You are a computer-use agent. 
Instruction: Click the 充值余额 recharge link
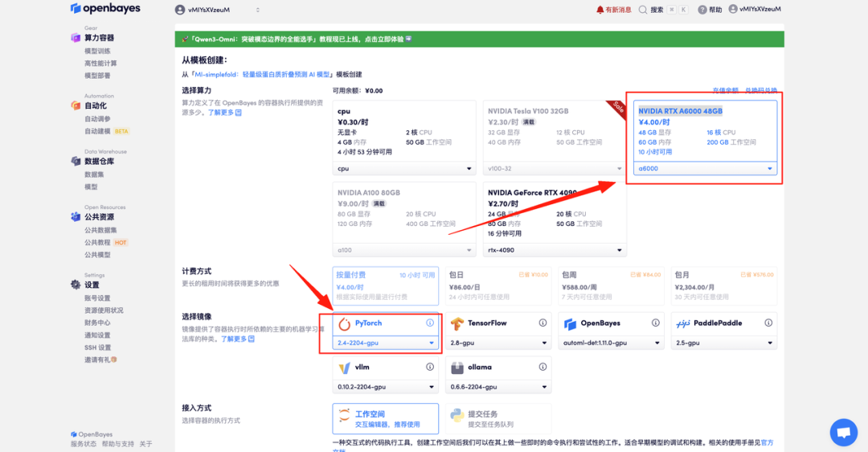(725, 91)
